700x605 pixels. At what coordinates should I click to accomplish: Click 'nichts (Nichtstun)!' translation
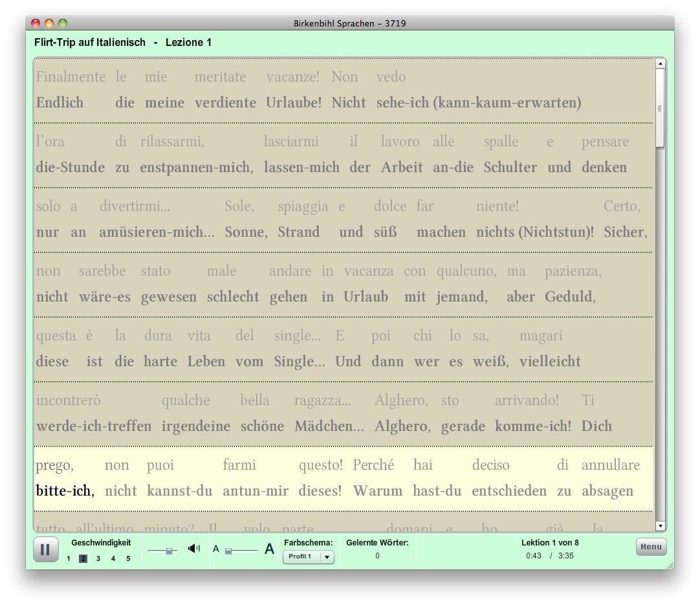[535, 232]
